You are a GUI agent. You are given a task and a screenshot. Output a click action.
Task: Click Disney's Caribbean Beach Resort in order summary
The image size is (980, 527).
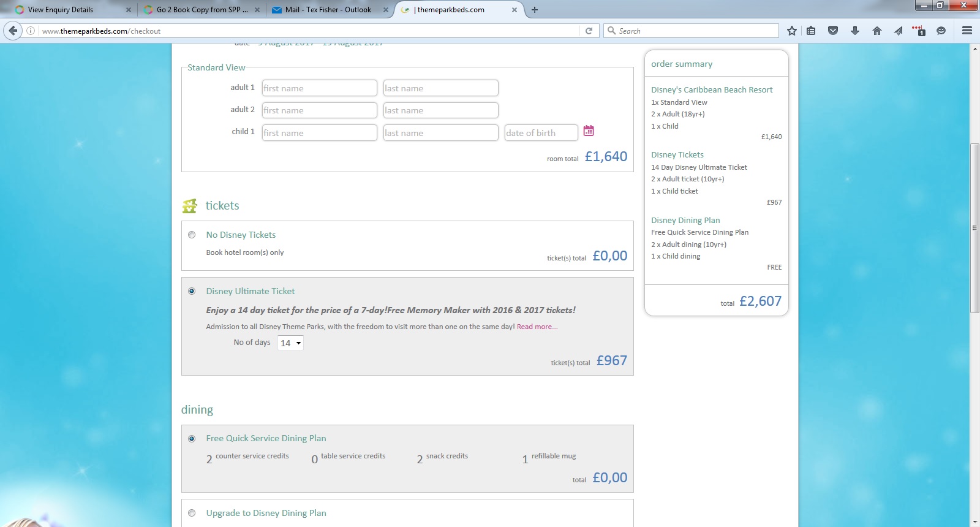tap(712, 89)
